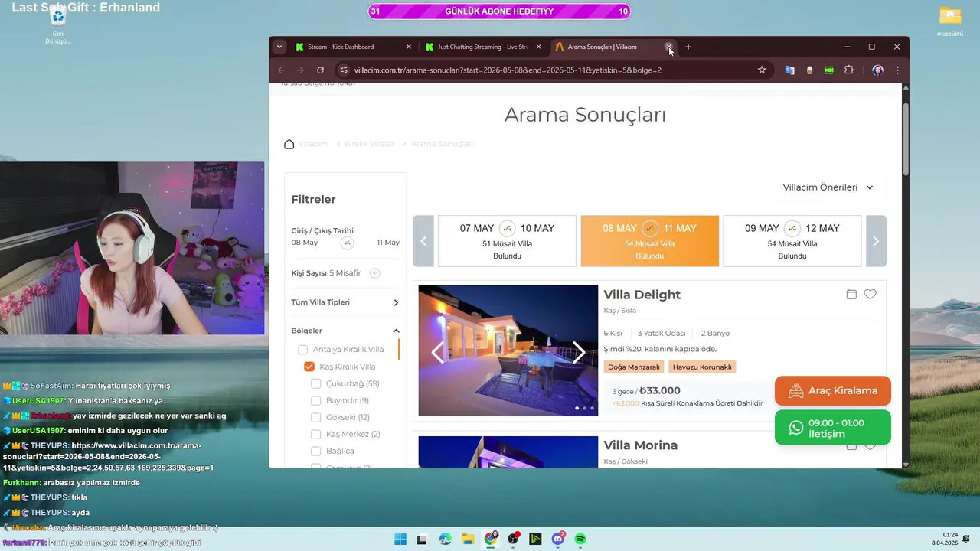Bookmark this page with the star icon

(x=762, y=70)
